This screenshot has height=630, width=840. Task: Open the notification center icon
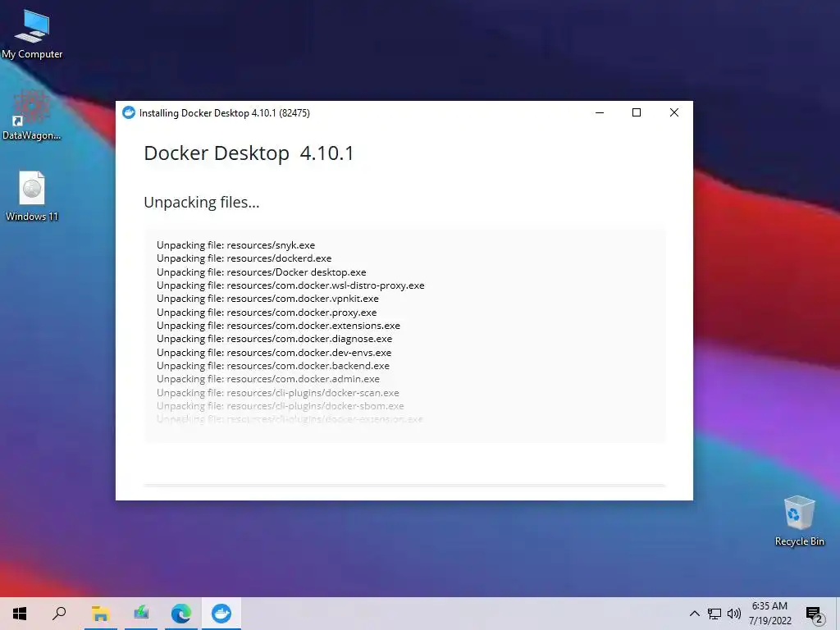[x=815, y=614]
